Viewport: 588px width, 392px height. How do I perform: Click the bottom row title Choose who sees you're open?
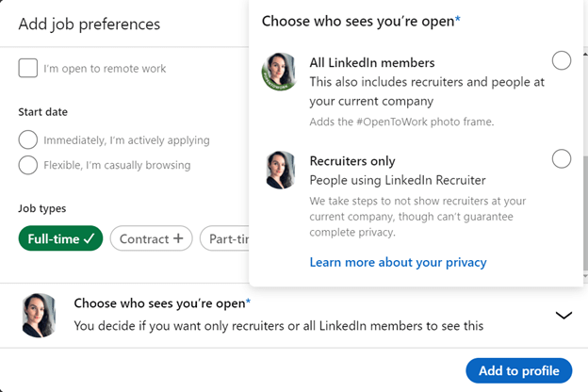coord(162,303)
